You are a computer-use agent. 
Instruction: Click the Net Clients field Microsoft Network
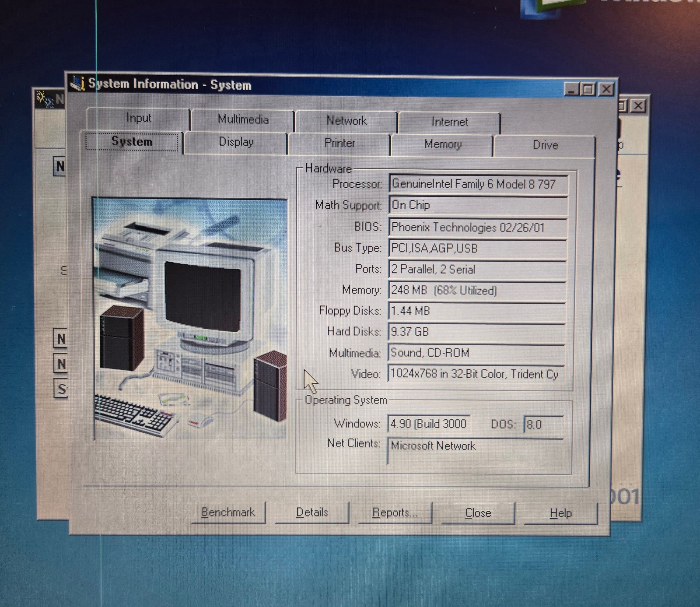tap(475, 451)
